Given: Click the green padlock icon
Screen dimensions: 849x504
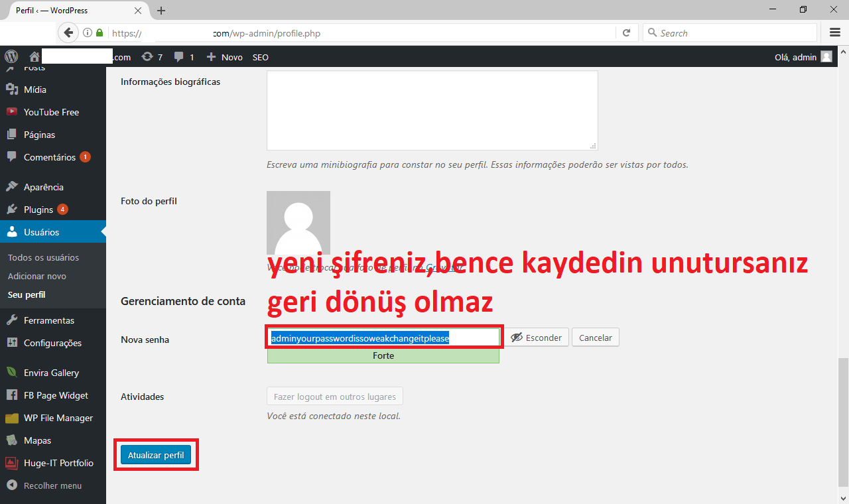Looking at the screenshot, I should [x=99, y=32].
